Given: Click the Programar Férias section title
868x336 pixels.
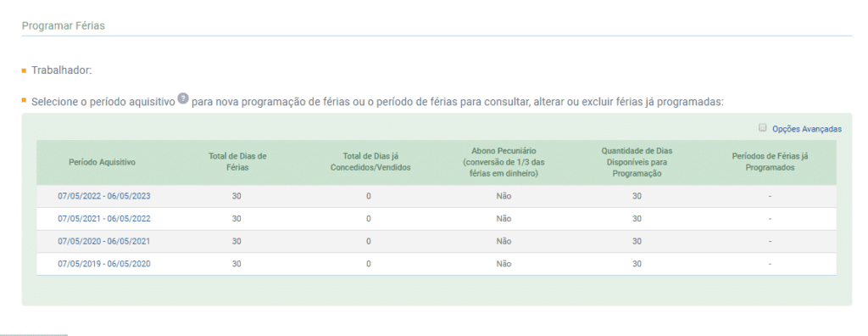Looking at the screenshot, I should pos(63,26).
